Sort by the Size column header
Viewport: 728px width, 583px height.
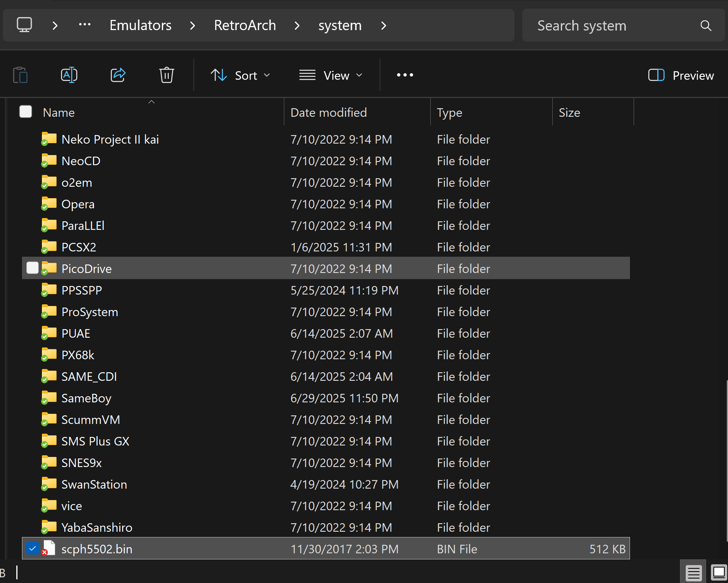569,113
